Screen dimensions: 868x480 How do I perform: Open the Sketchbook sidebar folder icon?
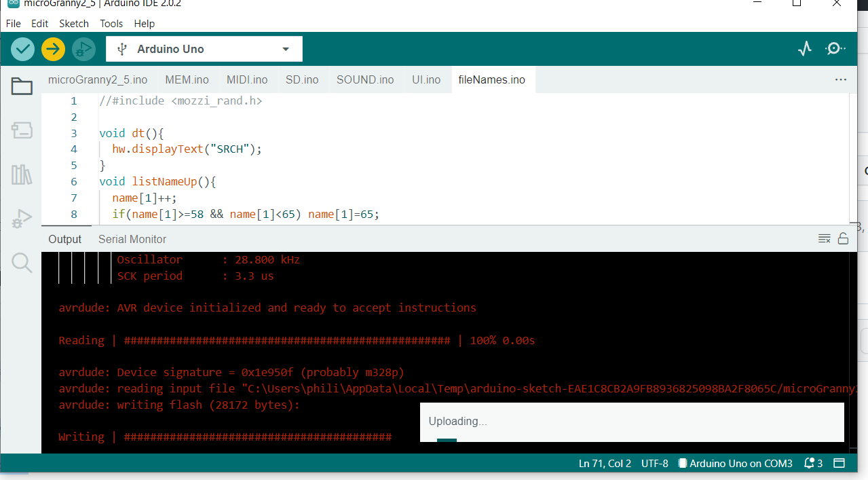pyautogui.click(x=21, y=86)
